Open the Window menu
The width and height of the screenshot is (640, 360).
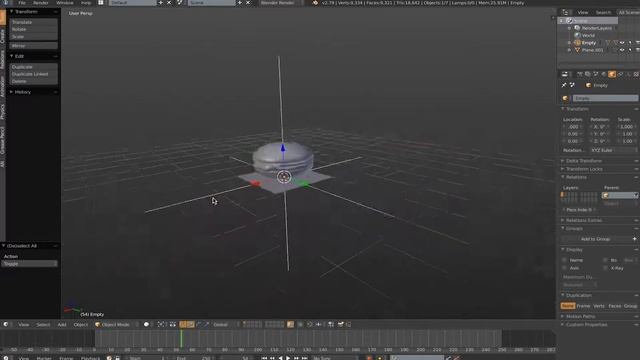(x=65, y=3)
